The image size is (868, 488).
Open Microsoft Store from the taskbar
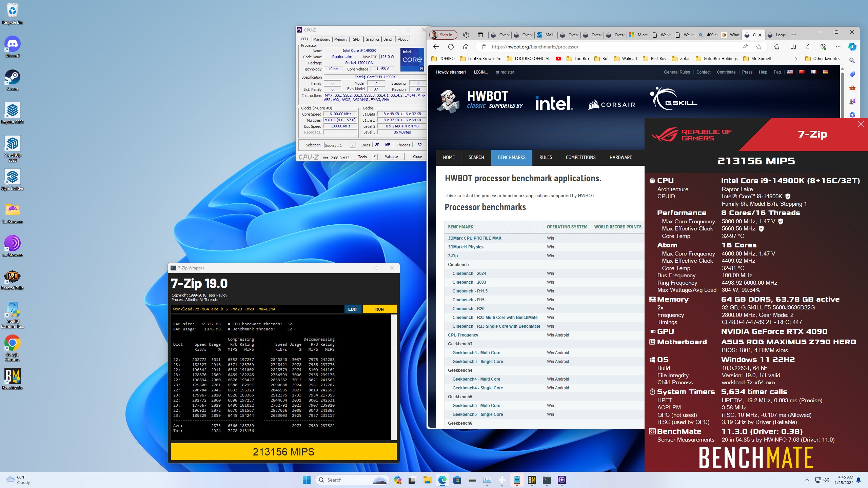tap(457, 480)
